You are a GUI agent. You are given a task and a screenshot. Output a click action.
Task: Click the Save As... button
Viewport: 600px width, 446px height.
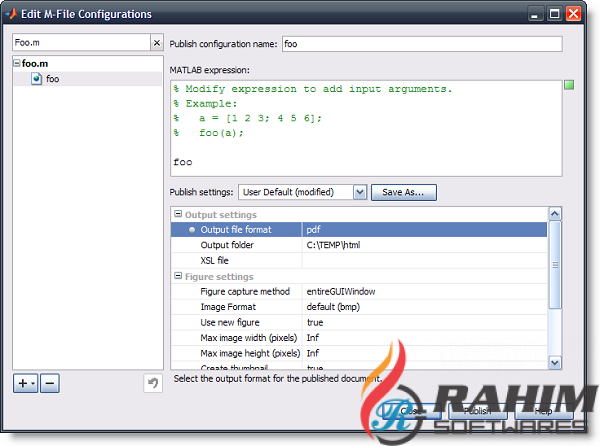403,192
